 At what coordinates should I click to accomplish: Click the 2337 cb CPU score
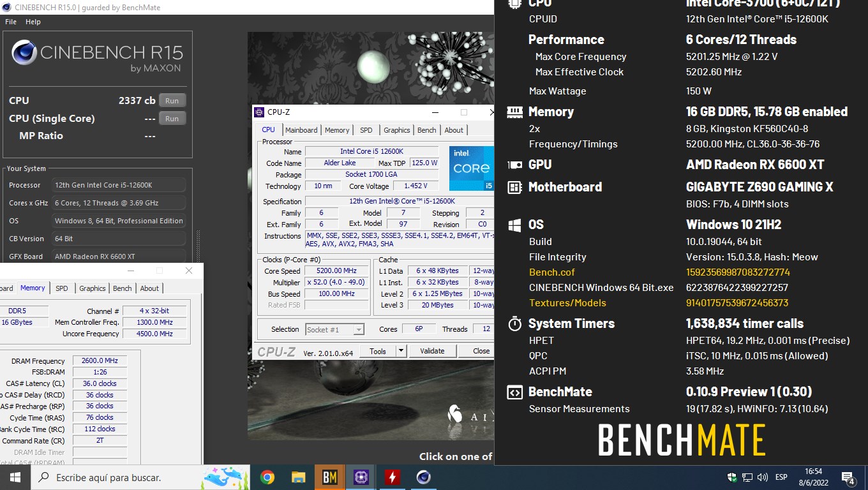point(137,101)
